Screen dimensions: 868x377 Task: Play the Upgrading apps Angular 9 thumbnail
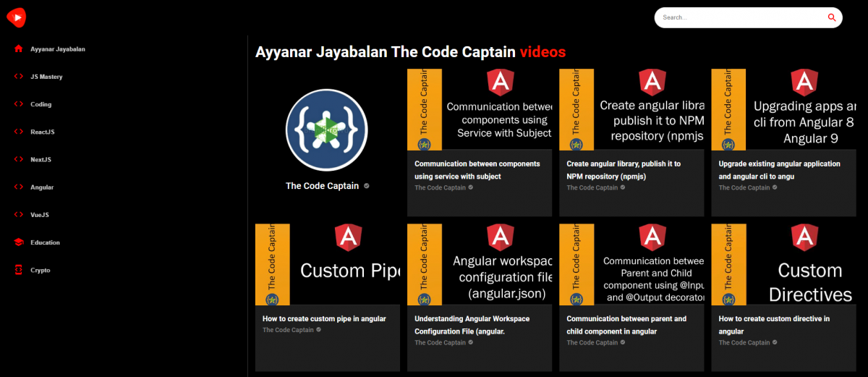point(783,109)
